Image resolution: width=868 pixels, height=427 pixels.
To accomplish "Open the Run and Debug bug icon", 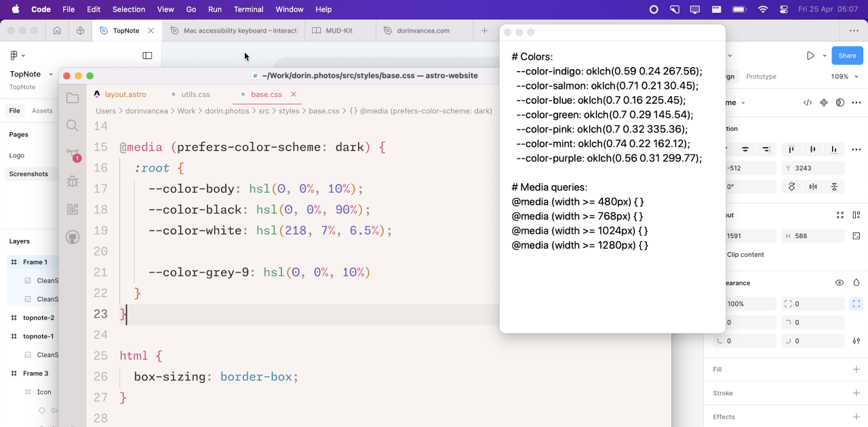I will (73, 181).
